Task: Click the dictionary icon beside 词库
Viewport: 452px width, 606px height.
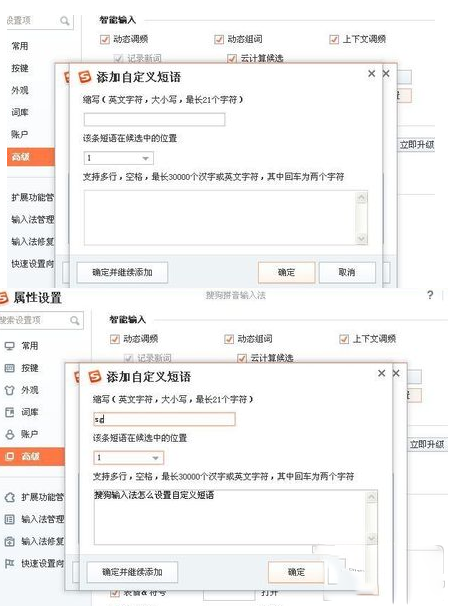Action: (x=10, y=412)
